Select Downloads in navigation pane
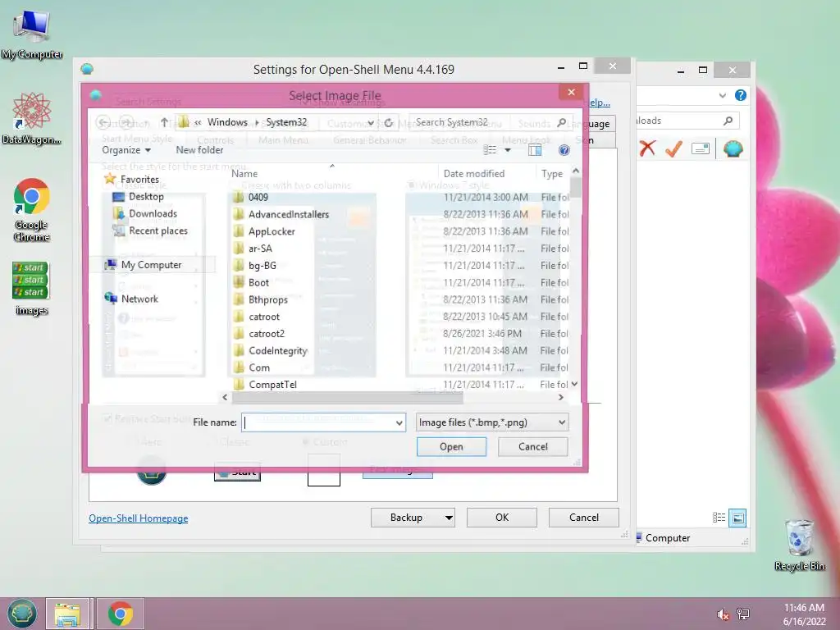 (x=153, y=214)
